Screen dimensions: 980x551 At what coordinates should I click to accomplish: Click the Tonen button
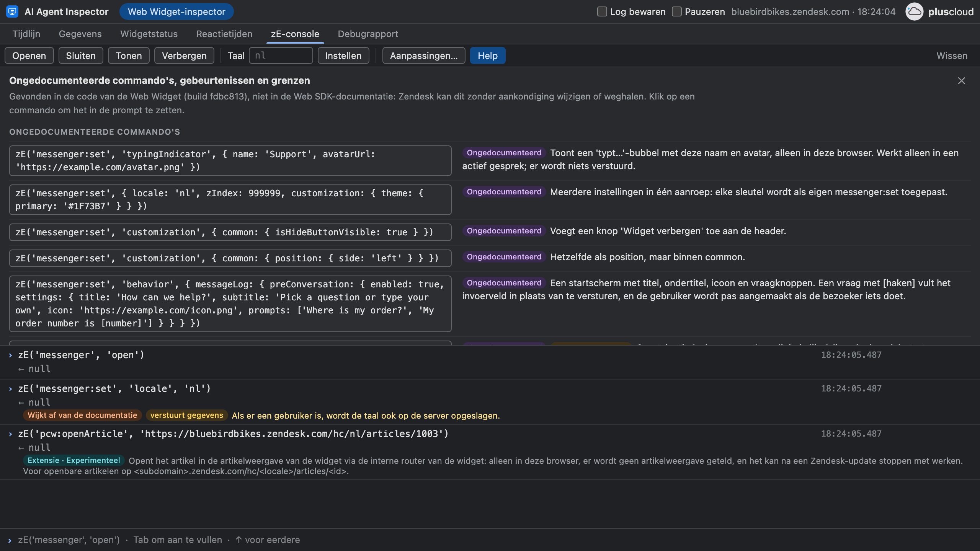click(x=129, y=55)
